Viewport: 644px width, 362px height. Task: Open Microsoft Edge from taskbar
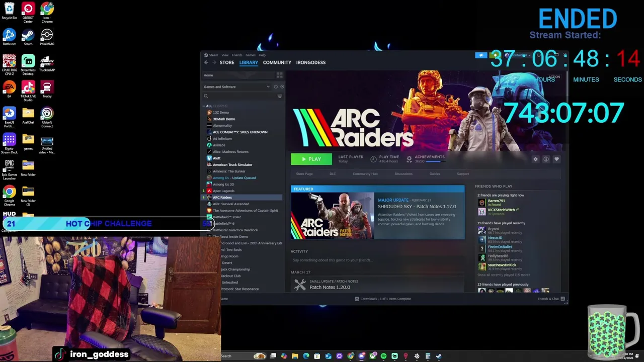point(306,356)
